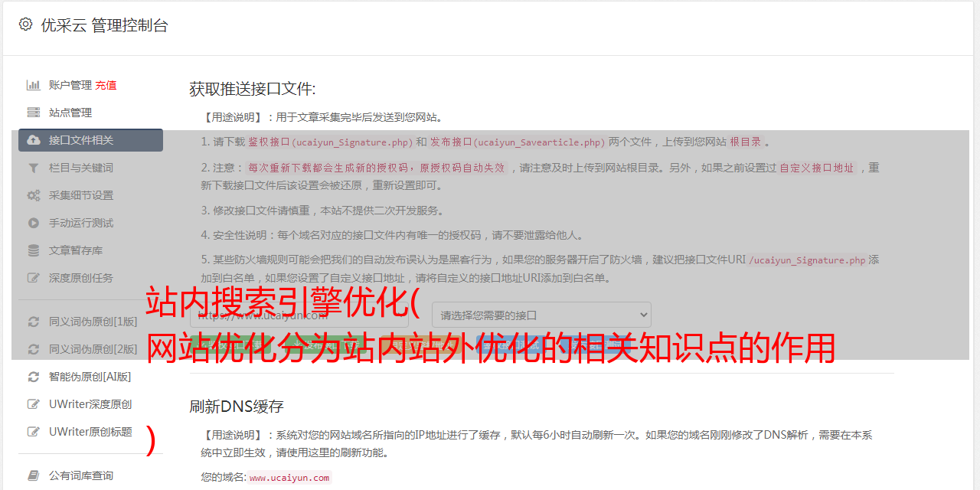Open 智能伪原创[AI版] menu entry

pyautogui.click(x=90, y=377)
